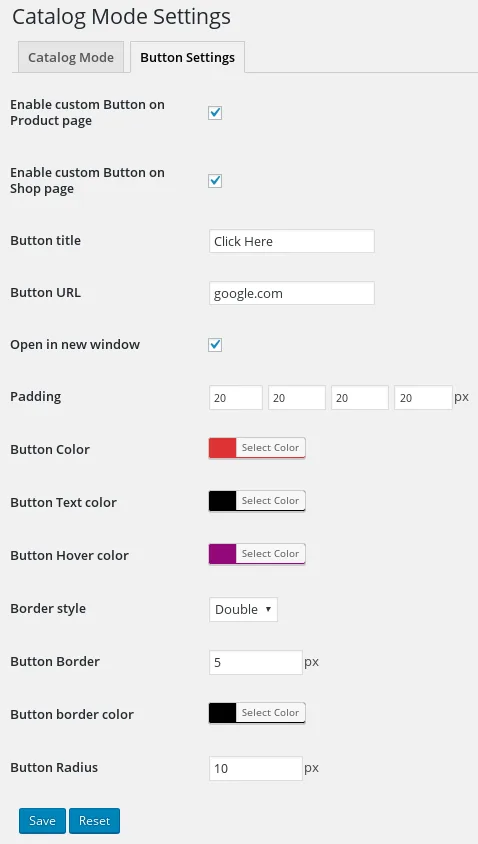Click the second Padding value field
Viewport: 478px width, 844px height.
[x=297, y=398]
